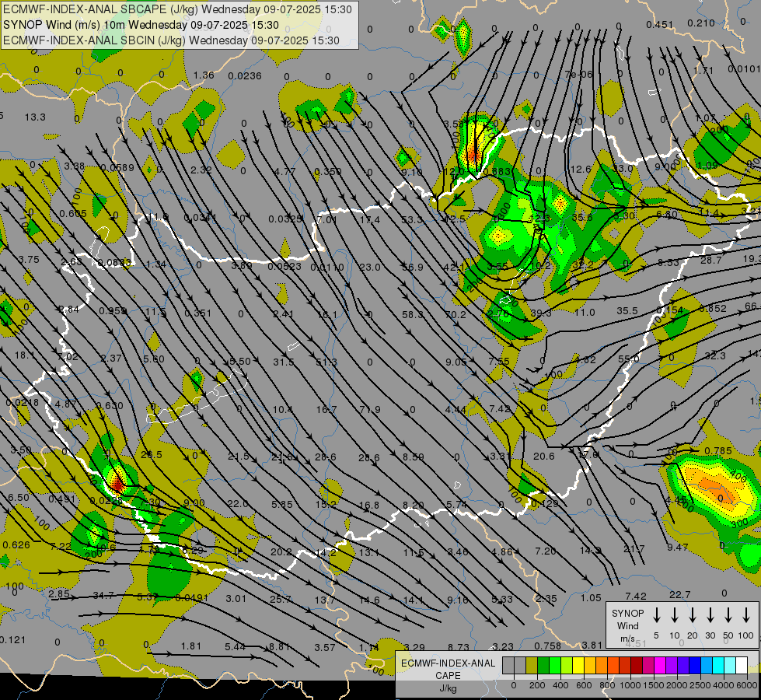
Task: Pick the amber swatch in CAPE legend
Action: point(590,665)
